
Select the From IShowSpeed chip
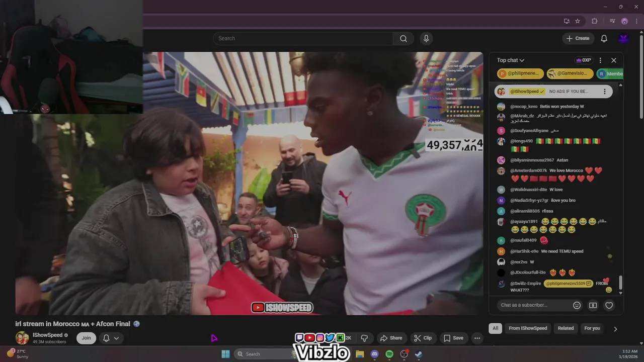click(x=528, y=328)
